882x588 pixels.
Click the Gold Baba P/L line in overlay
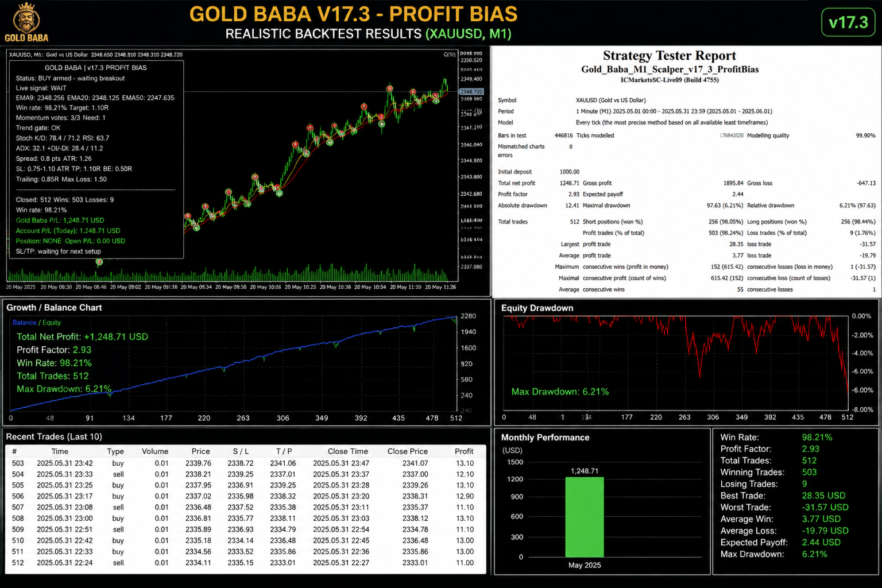click(x=60, y=220)
